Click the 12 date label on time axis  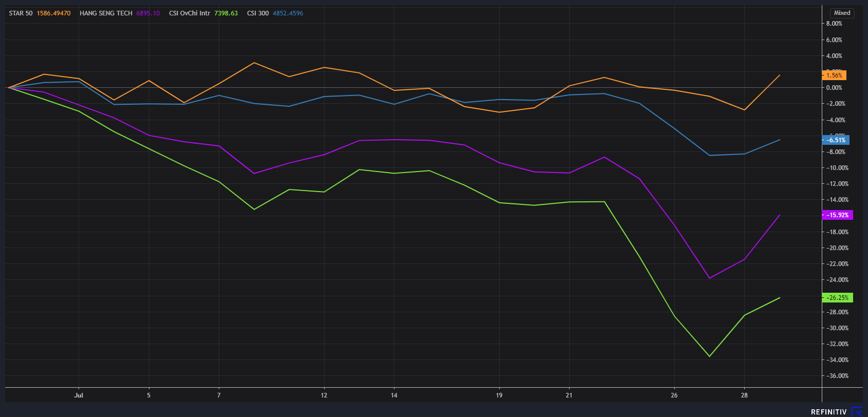[324, 395]
